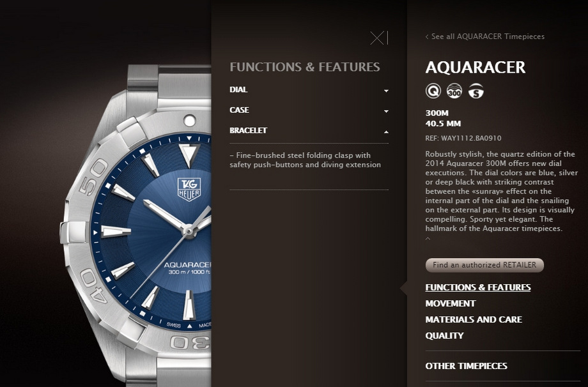Screen dimensions: 588x387
Task: Select the FUNCTIONS & FEATURES menu item
Action: tap(478, 287)
